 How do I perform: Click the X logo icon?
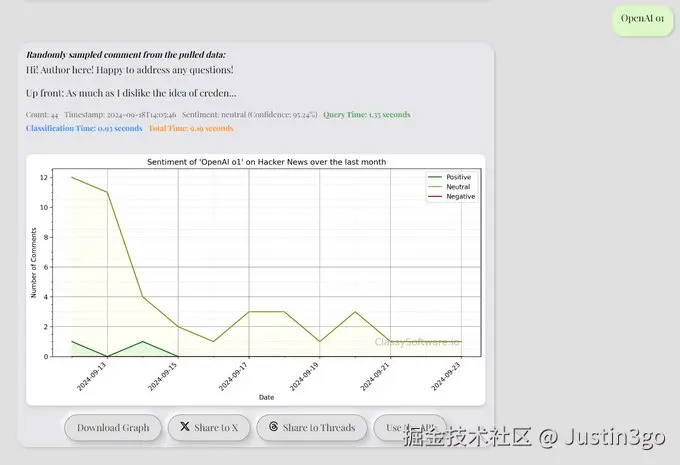(185, 427)
